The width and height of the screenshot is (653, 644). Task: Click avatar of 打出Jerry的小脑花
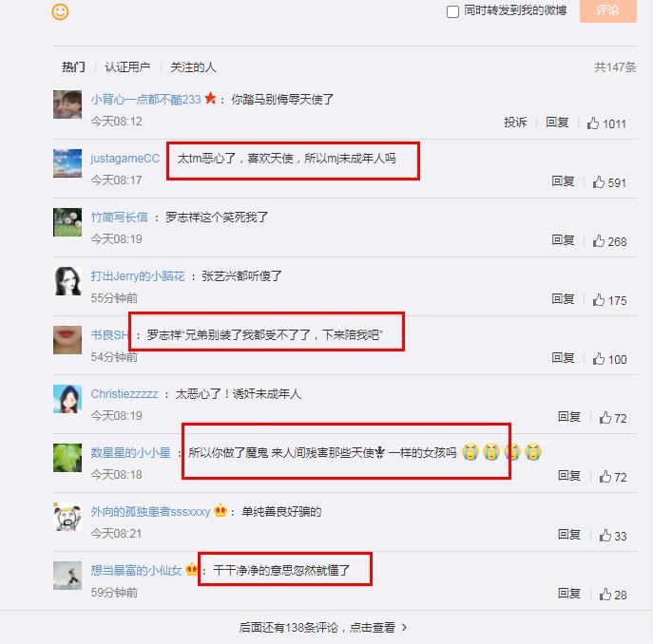pyautogui.click(x=67, y=281)
